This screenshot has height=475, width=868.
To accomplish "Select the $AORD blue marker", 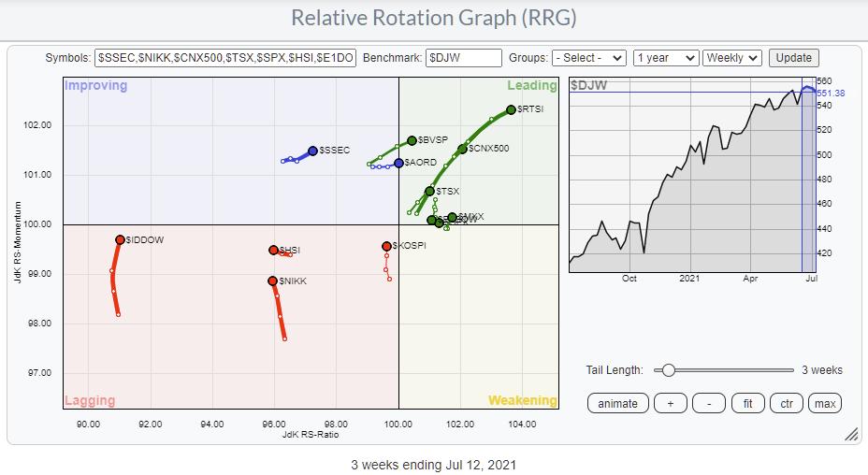I will [x=398, y=163].
